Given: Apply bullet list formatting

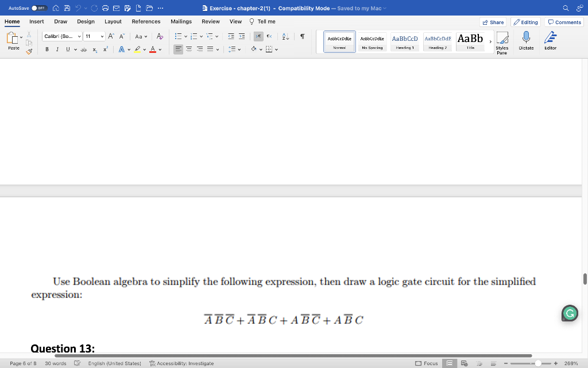Looking at the screenshot, I should [x=178, y=36].
